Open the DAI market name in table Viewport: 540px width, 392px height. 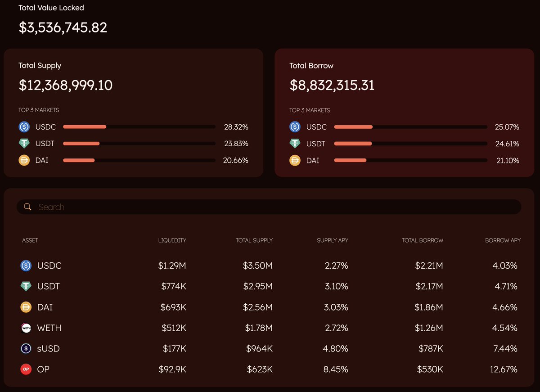pyautogui.click(x=45, y=307)
